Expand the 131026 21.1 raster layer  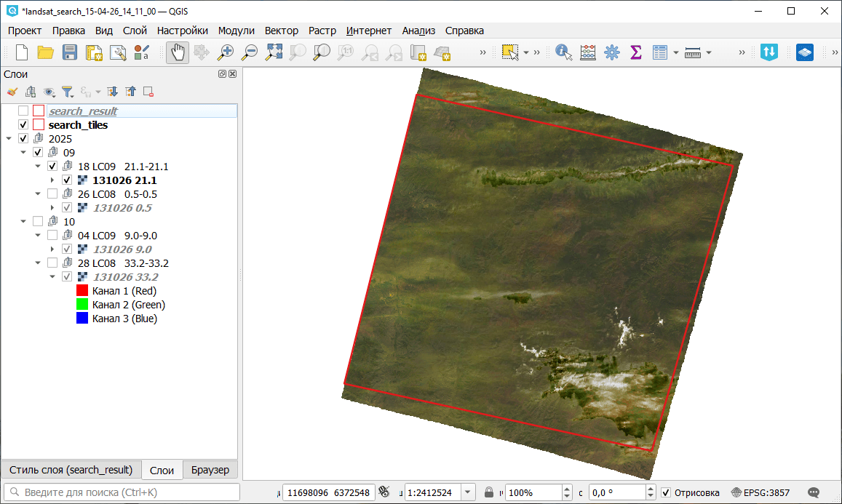(52, 180)
